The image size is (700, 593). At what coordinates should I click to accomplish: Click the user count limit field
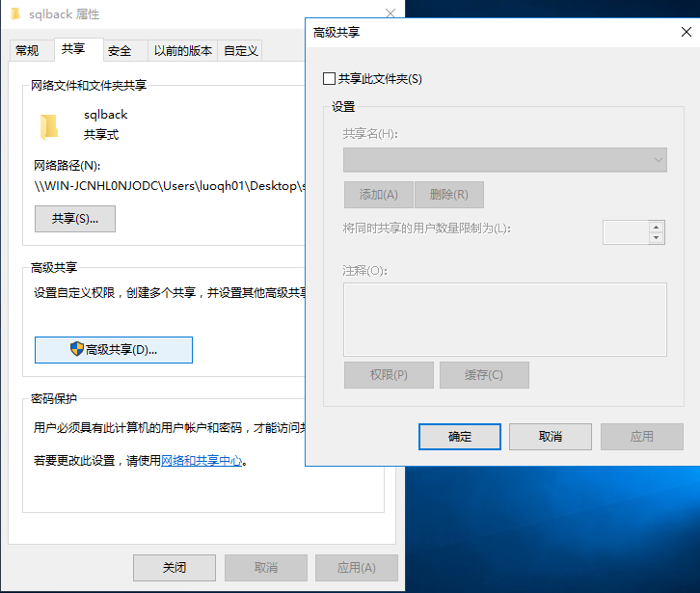point(626,232)
